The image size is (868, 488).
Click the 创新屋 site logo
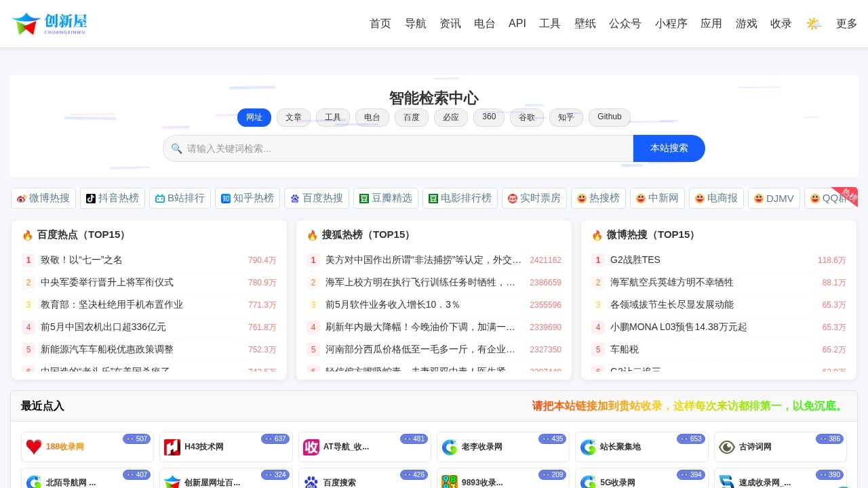(50, 24)
